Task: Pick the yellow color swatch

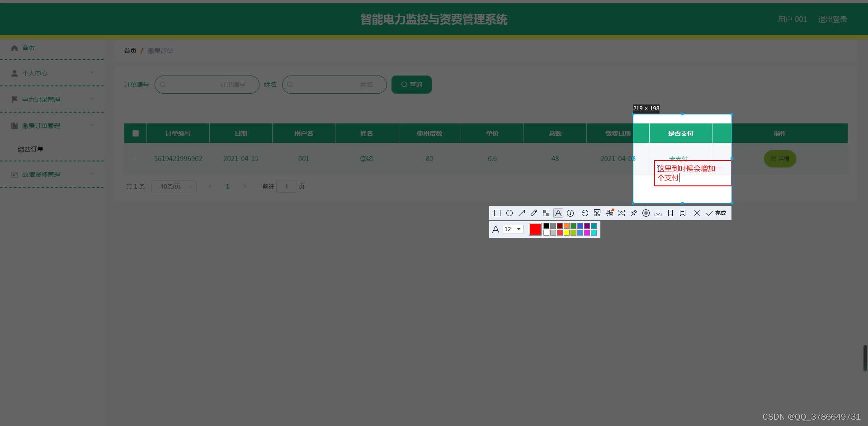Action: click(567, 232)
